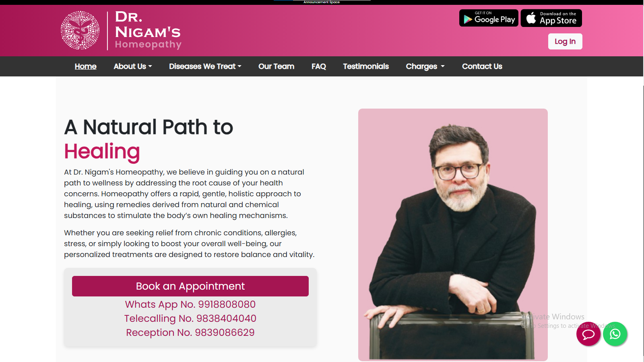Open the FAQ nav item
644x362 pixels.
pos(319,66)
